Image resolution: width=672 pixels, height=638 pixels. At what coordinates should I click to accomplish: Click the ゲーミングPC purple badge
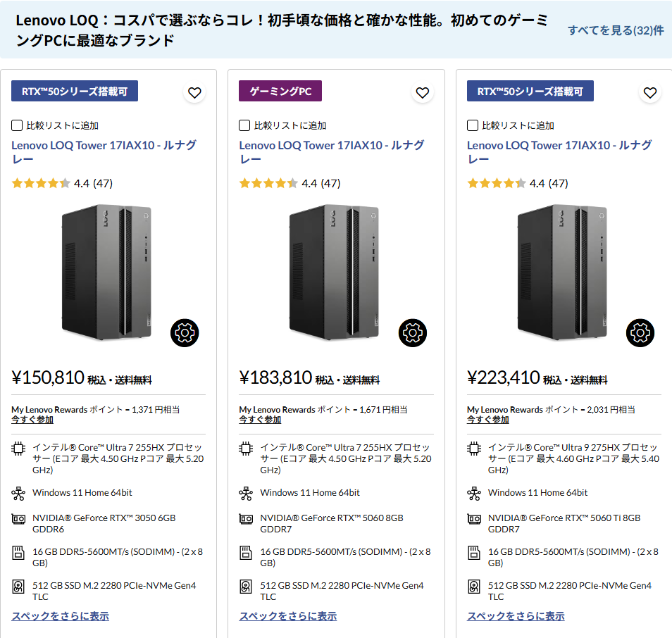pos(280,91)
